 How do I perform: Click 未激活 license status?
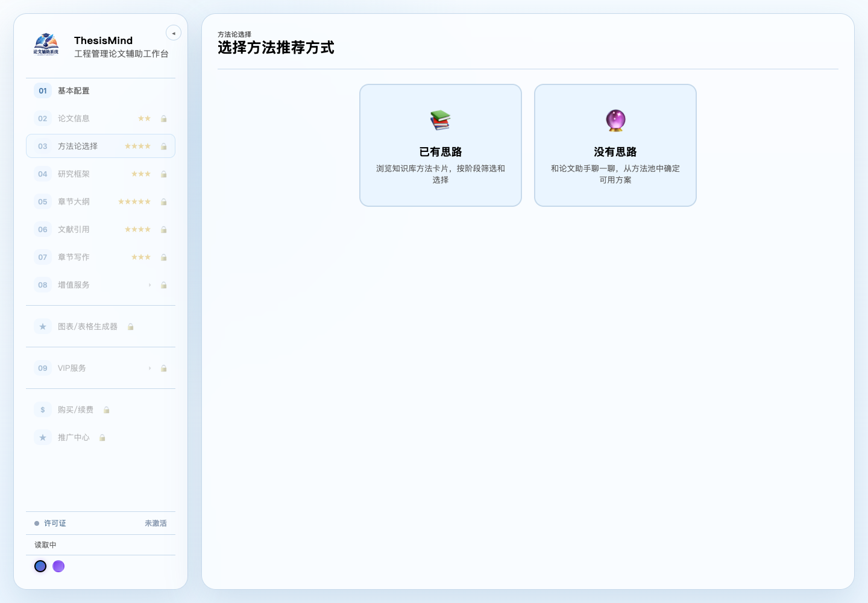156,523
